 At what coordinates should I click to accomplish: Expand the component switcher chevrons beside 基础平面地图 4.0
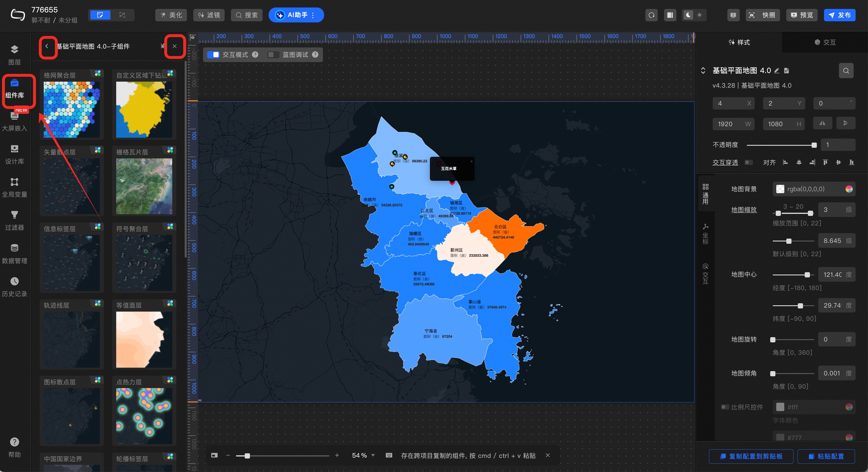tap(703, 71)
